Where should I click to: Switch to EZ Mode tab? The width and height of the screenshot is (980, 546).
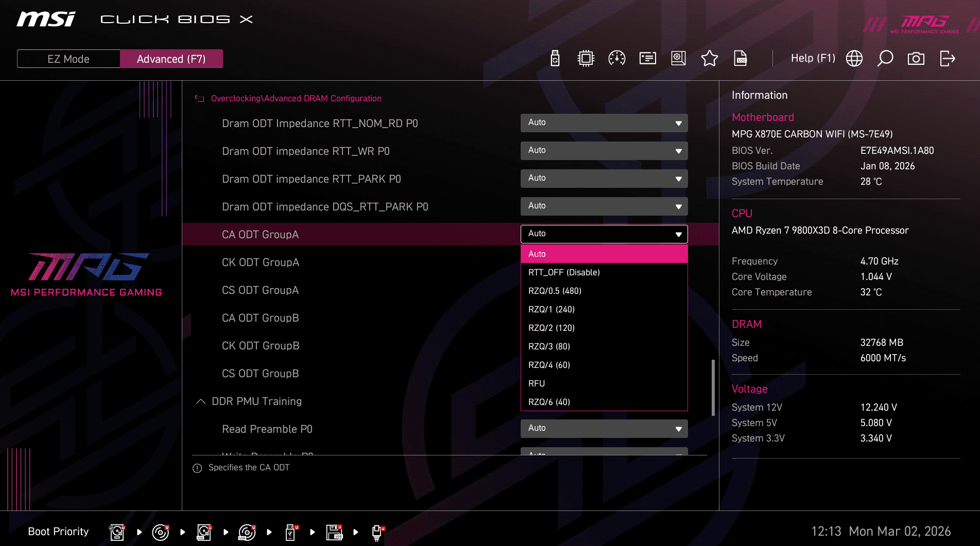pos(68,59)
